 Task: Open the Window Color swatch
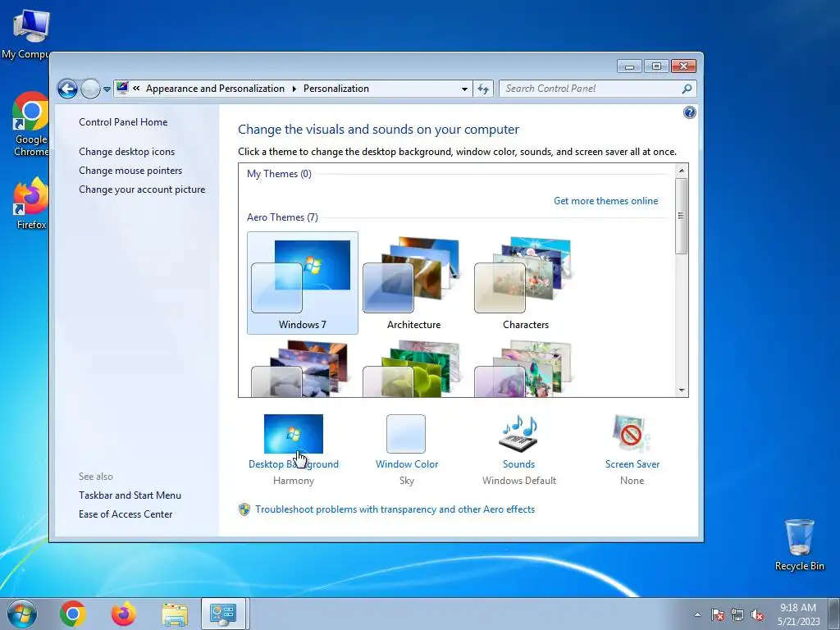pyautogui.click(x=406, y=434)
